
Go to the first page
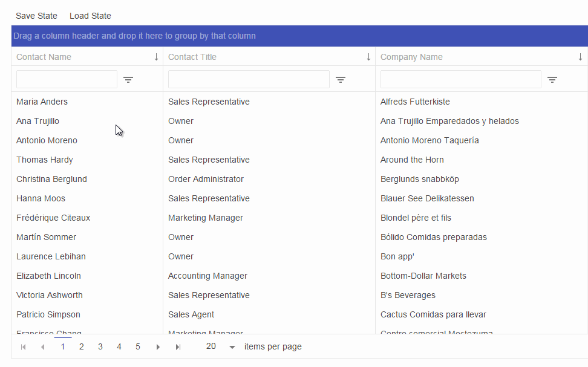[24, 347]
